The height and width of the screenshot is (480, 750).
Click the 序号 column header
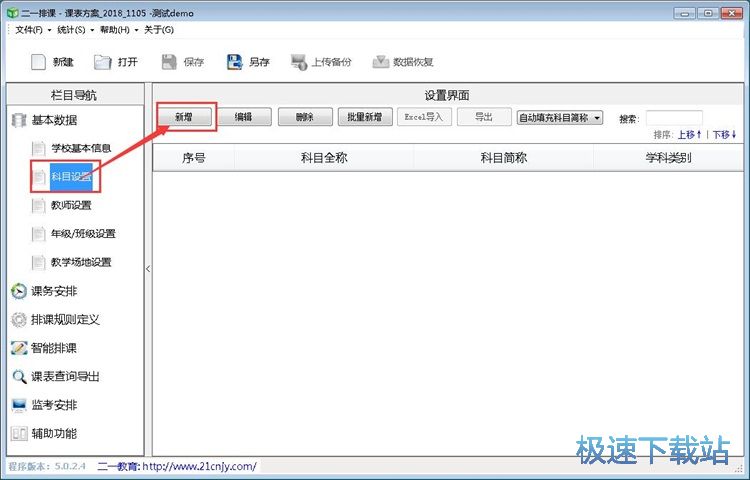click(194, 158)
